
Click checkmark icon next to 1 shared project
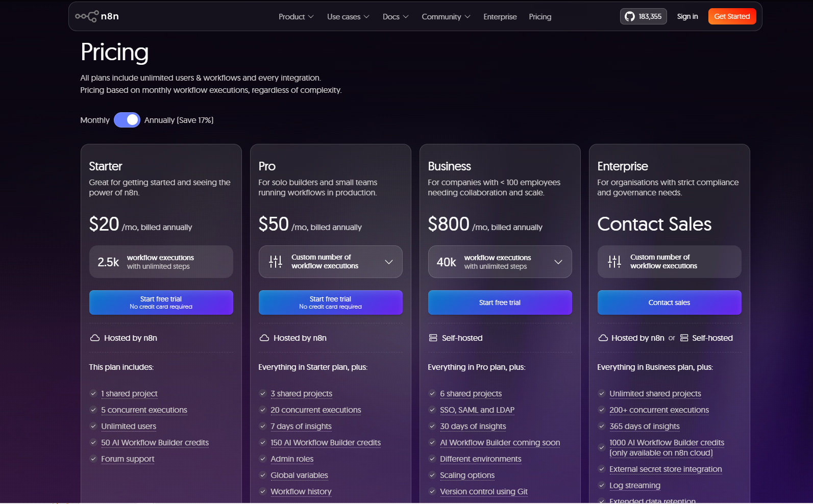(x=93, y=393)
